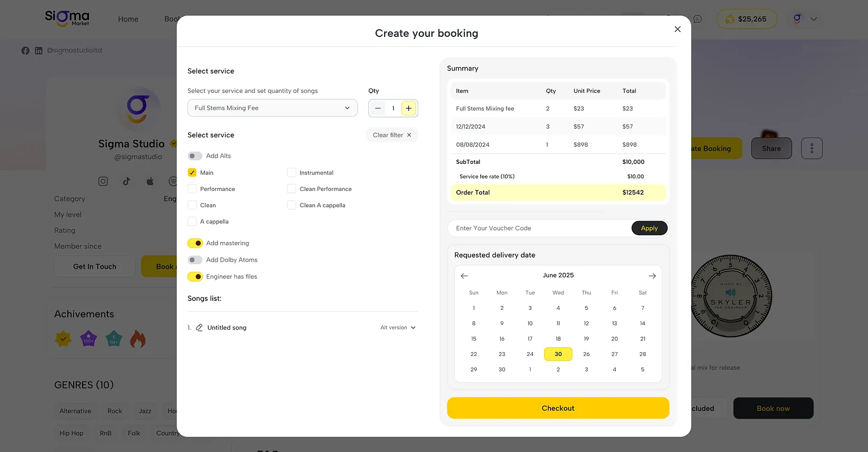Open the messages chat icon
This screenshot has width=868, height=452.
pos(698,19)
